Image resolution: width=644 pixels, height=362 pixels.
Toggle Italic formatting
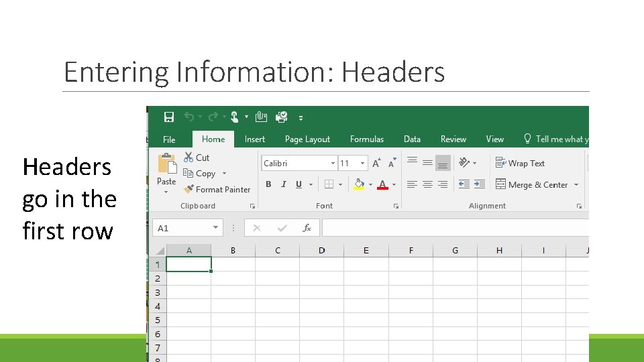click(283, 184)
